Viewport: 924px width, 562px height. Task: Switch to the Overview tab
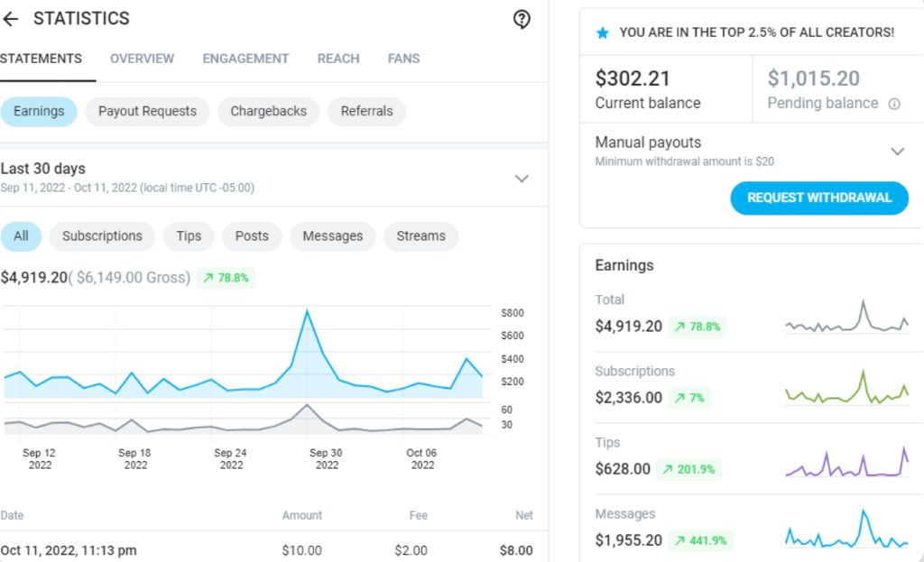click(x=142, y=59)
